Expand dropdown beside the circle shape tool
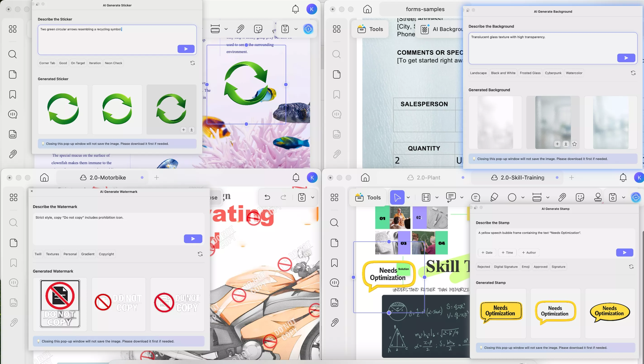The width and height of the screenshot is (644, 364). click(x=523, y=197)
